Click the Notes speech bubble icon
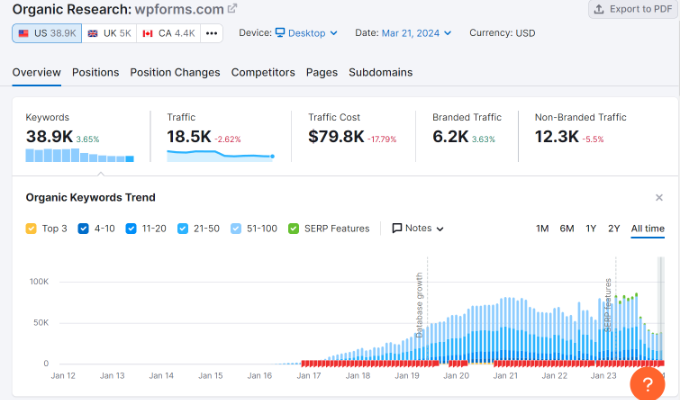Viewport: 680px width, 400px height. click(x=397, y=228)
